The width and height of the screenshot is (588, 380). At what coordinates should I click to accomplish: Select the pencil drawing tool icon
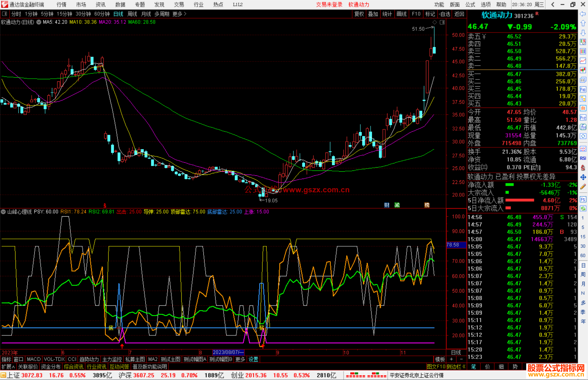coord(583,187)
